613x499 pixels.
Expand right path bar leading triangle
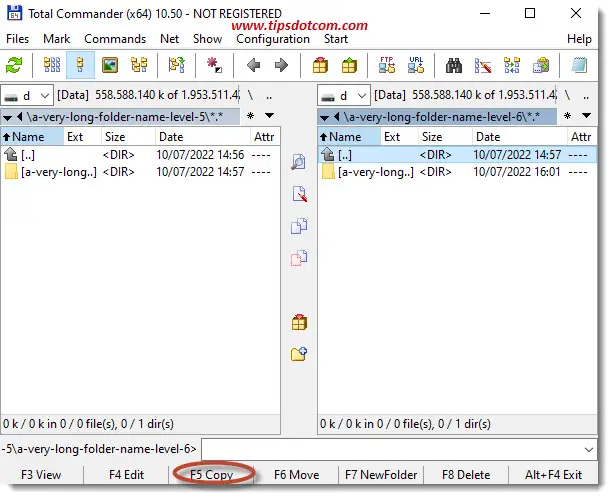[x=324, y=117]
